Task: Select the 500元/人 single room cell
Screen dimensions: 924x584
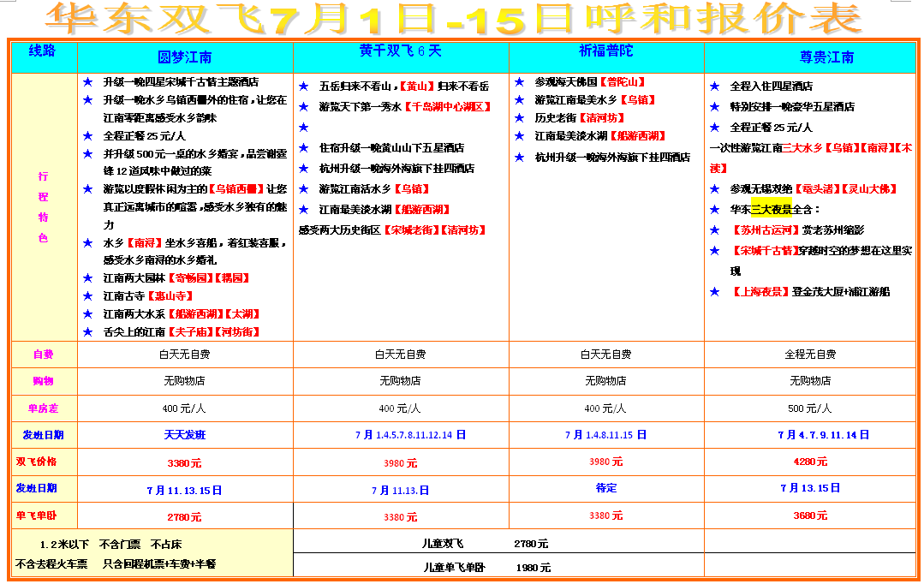Action: coord(810,408)
